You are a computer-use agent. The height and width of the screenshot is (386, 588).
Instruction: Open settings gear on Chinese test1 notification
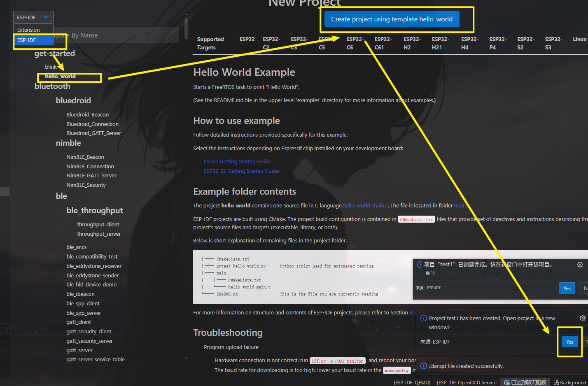(x=580, y=265)
